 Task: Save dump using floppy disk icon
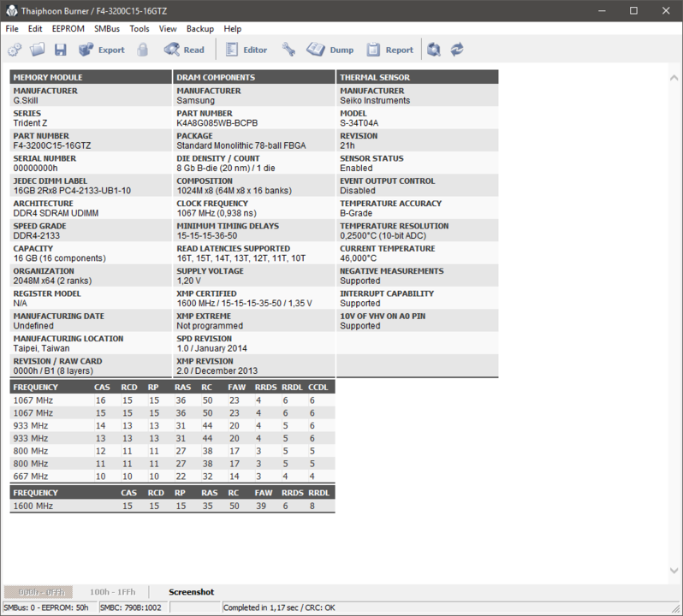click(61, 50)
